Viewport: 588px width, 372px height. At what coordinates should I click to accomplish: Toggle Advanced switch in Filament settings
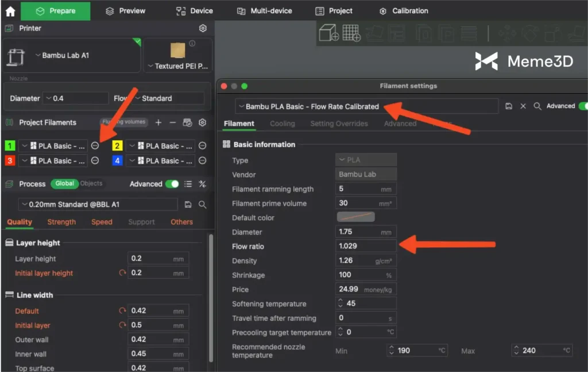pyautogui.click(x=582, y=106)
